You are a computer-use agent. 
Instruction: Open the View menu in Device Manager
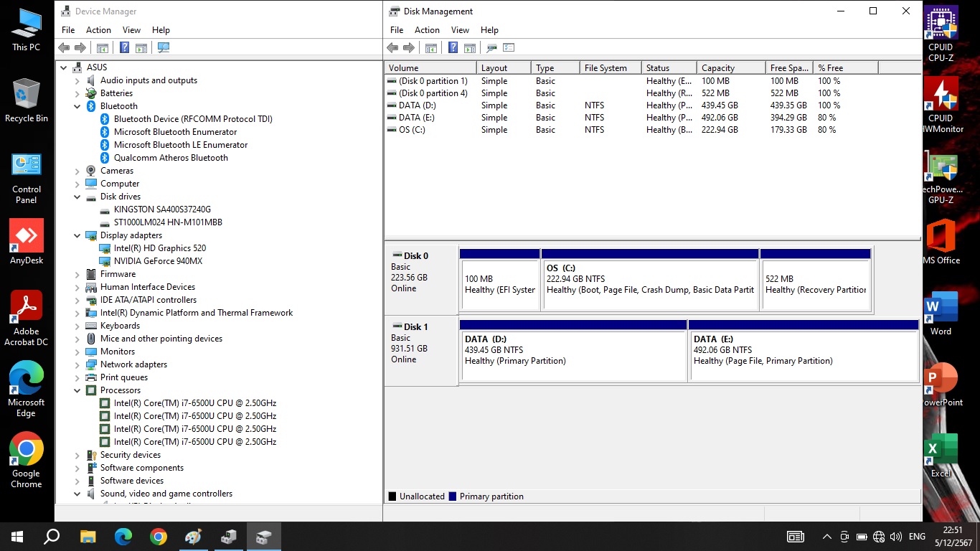pos(131,30)
